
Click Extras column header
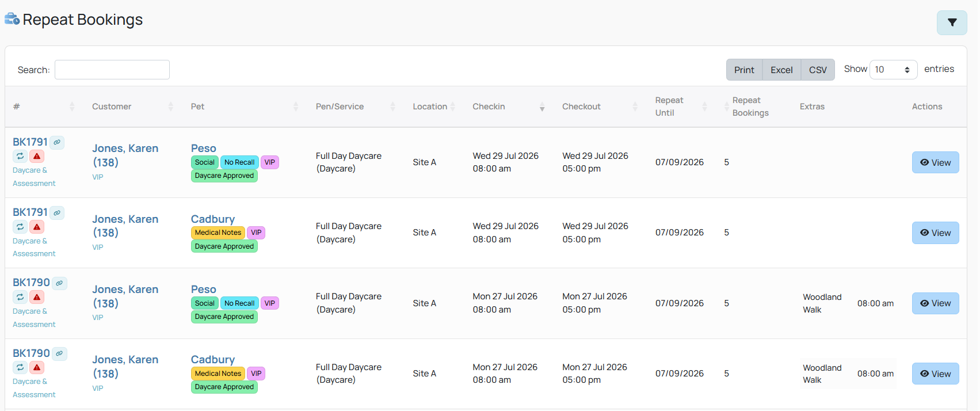pos(812,106)
